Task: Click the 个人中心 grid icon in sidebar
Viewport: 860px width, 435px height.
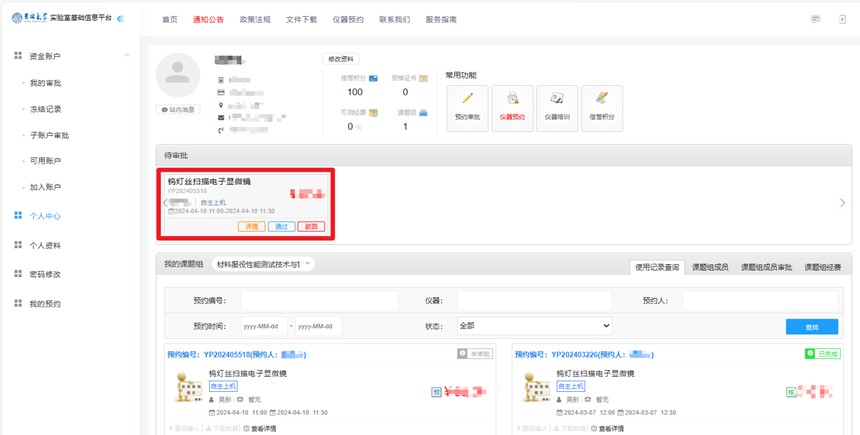Action: point(18,216)
